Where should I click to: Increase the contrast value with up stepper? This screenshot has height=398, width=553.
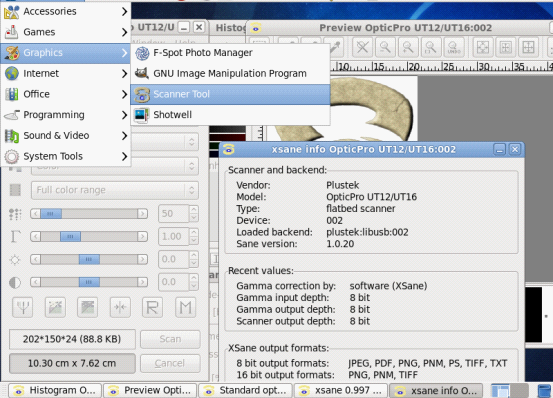pos(194,278)
